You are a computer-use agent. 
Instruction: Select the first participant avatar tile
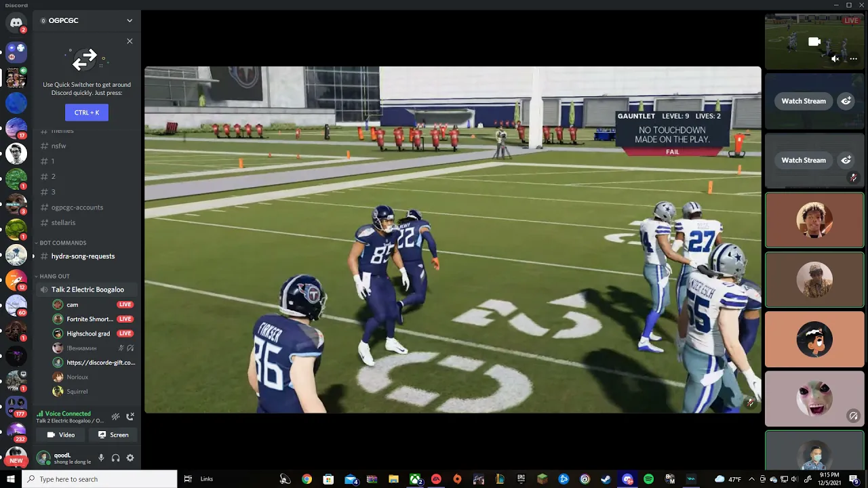pyautogui.click(x=814, y=220)
